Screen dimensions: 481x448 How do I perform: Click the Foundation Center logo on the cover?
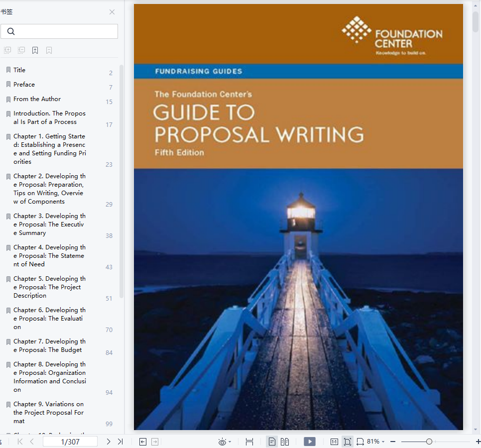pos(392,36)
